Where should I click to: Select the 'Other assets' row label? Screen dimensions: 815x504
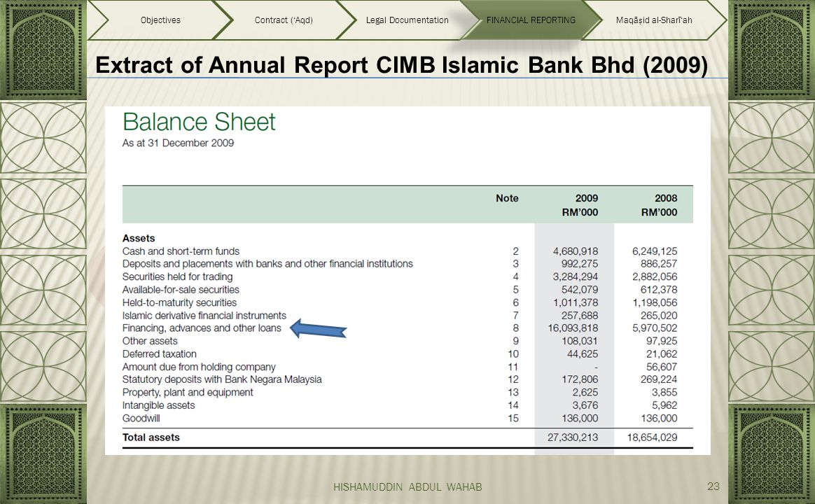[x=150, y=342]
